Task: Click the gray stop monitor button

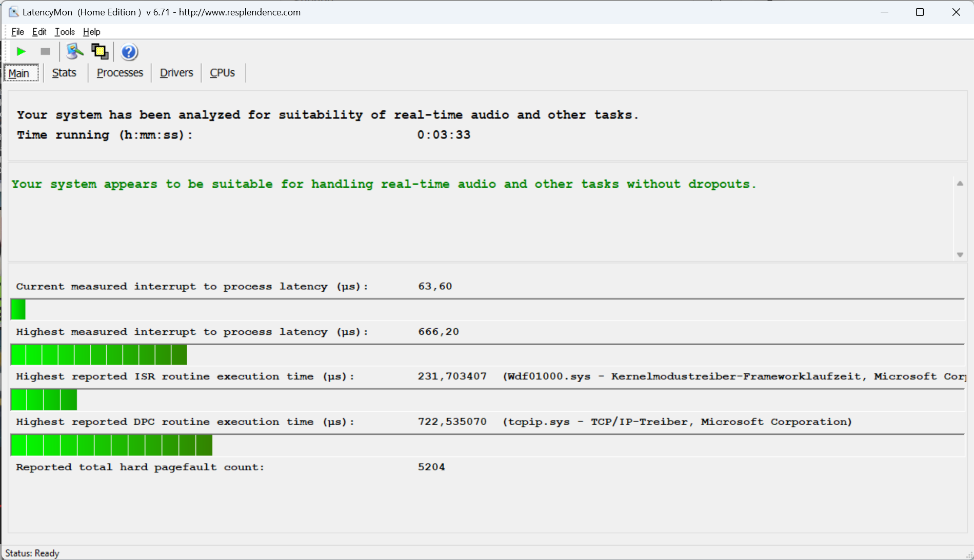Action: (45, 52)
